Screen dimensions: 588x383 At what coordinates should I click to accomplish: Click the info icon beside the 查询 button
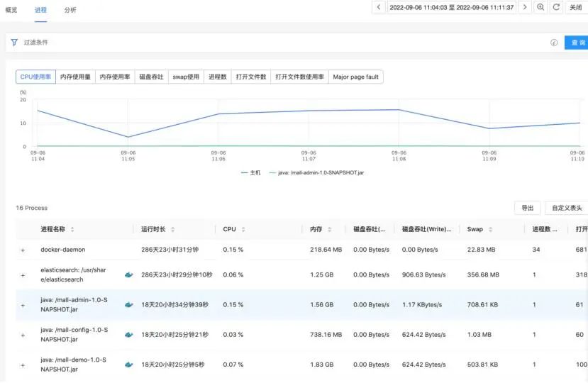554,43
